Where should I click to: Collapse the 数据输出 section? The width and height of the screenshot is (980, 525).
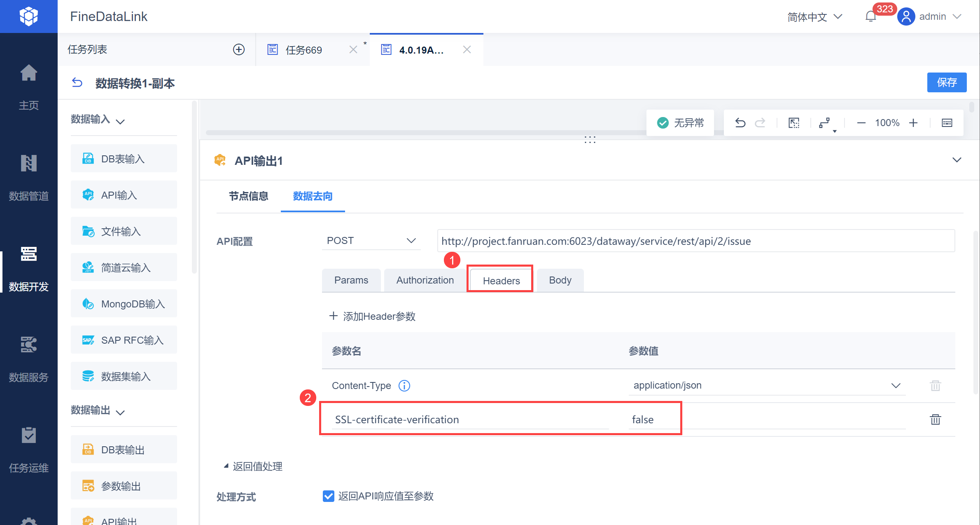tap(120, 411)
